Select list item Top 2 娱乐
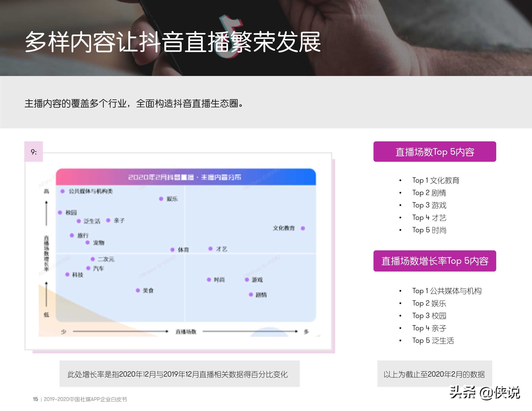 pyautogui.click(x=429, y=303)
